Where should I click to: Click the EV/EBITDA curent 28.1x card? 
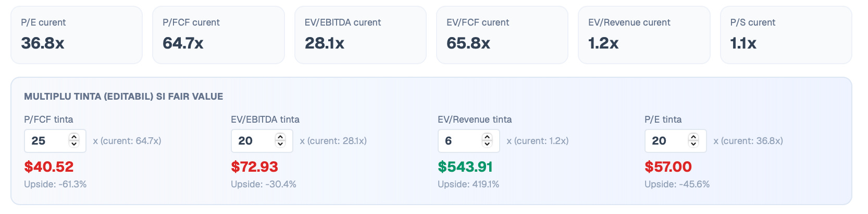[x=361, y=35]
